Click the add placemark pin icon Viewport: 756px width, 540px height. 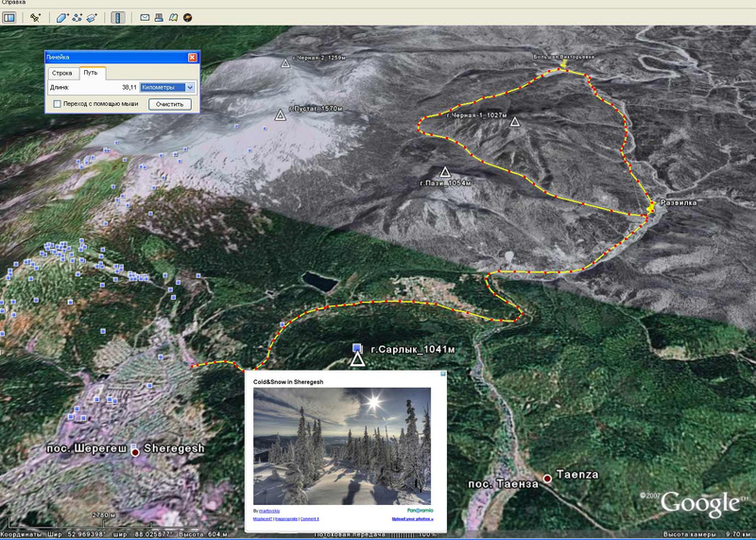tap(35, 17)
